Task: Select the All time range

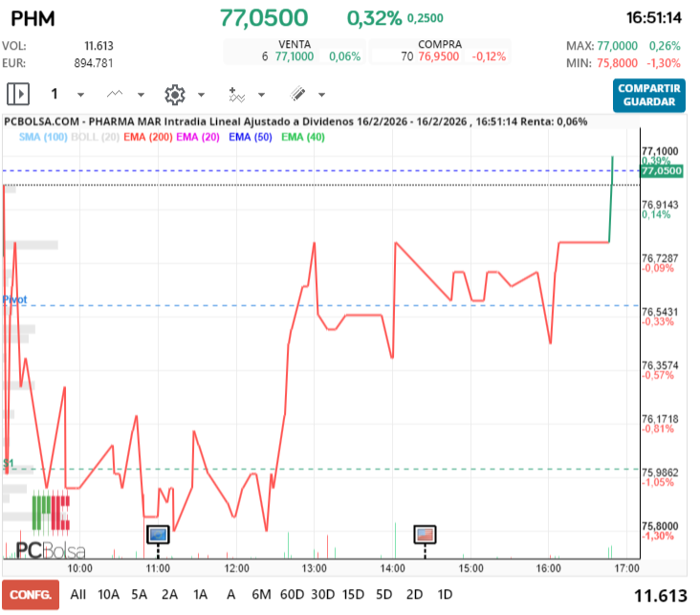Action: click(78, 595)
